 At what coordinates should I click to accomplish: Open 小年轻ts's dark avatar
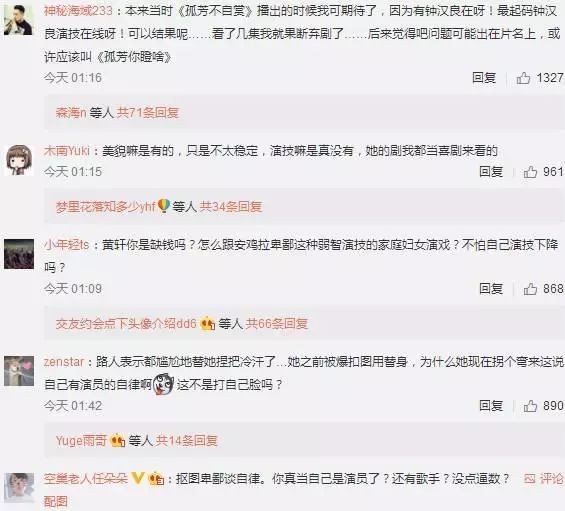[19, 254]
